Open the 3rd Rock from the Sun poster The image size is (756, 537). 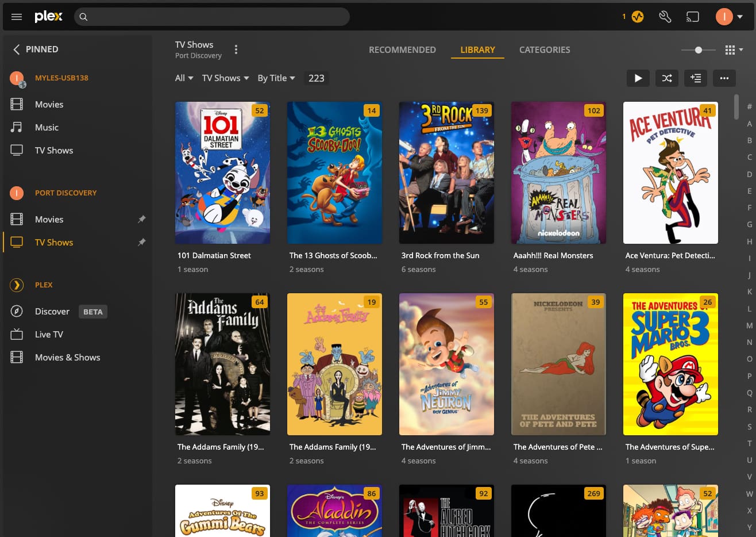click(446, 172)
